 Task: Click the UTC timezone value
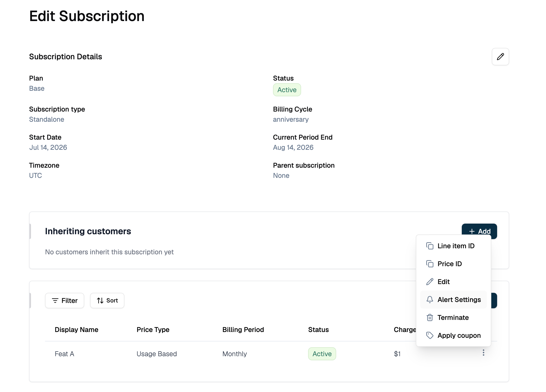(36, 175)
